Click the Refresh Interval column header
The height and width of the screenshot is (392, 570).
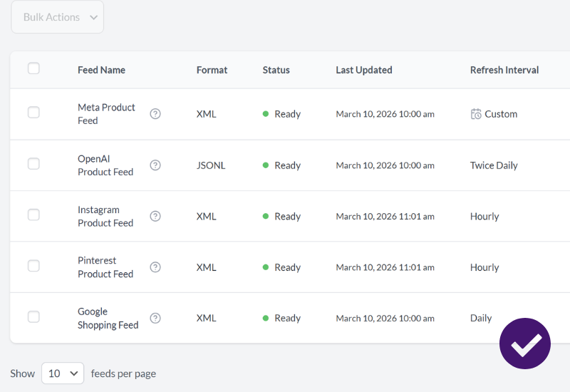(x=504, y=70)
